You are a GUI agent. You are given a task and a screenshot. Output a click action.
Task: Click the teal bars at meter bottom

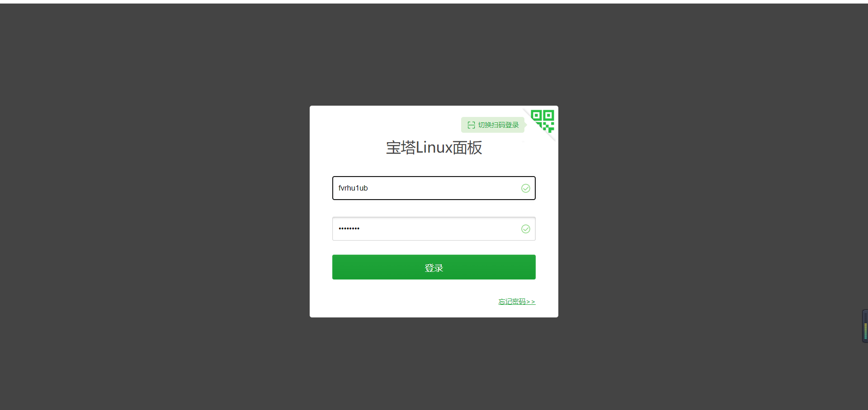(x=866, y=337)
